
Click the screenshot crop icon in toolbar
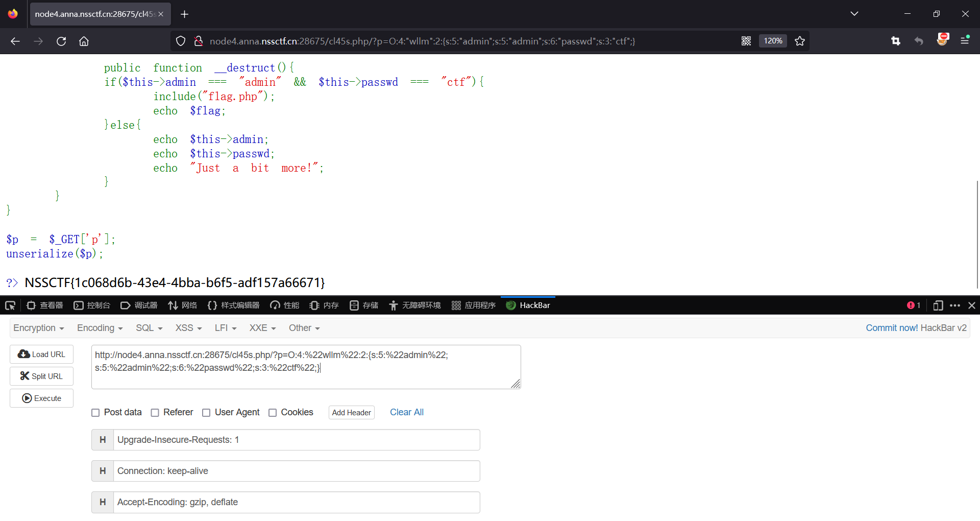pos(896,41)
